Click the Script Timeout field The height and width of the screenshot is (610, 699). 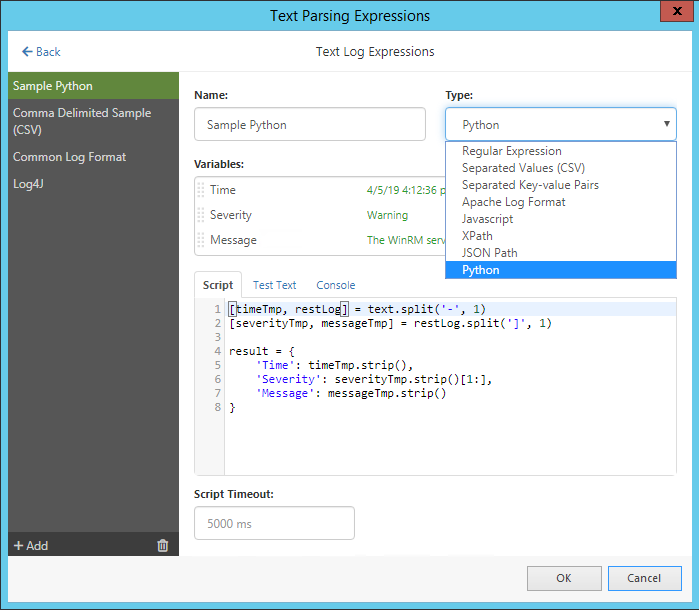274,523
